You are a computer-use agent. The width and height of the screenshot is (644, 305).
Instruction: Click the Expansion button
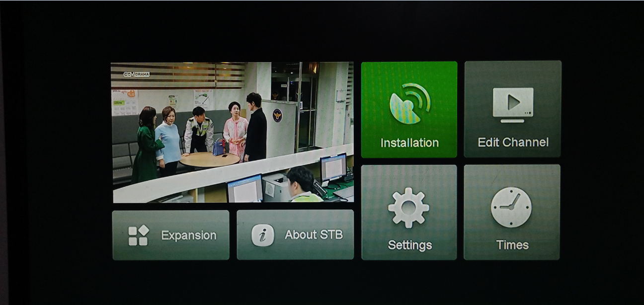(171, 234)
